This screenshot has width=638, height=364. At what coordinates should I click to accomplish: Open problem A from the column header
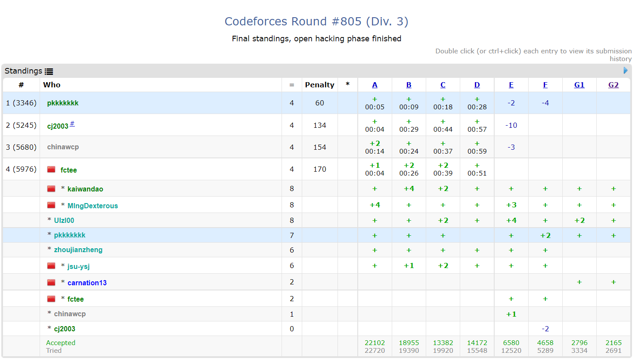(x=375, y=85)
